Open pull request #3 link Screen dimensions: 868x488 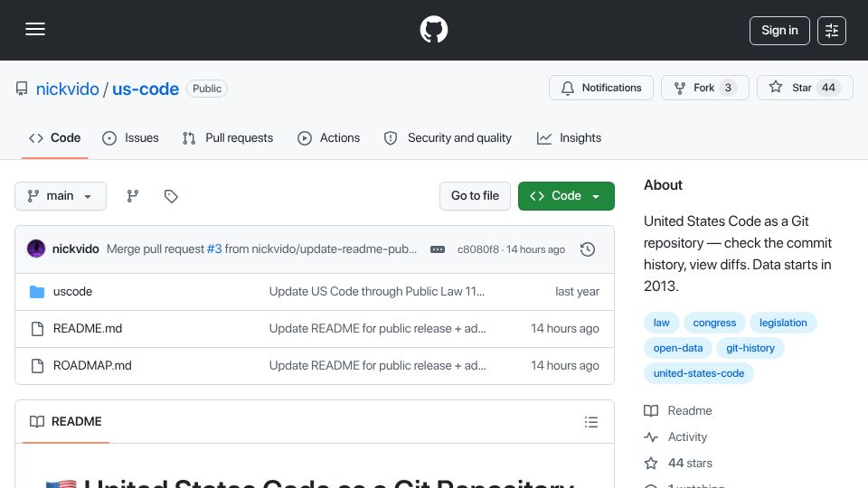point(214,249)
